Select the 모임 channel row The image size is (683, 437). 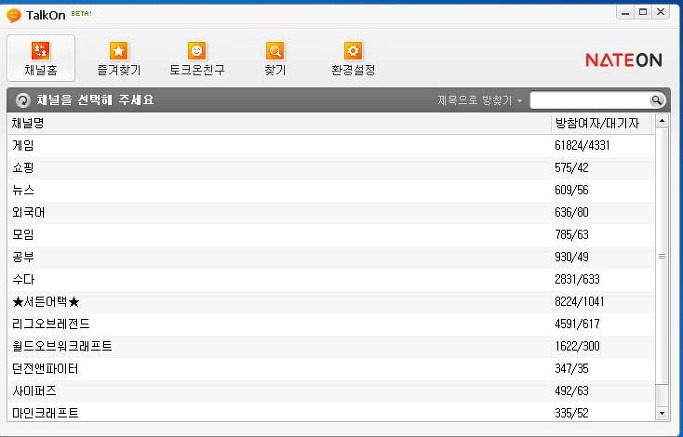331,234
